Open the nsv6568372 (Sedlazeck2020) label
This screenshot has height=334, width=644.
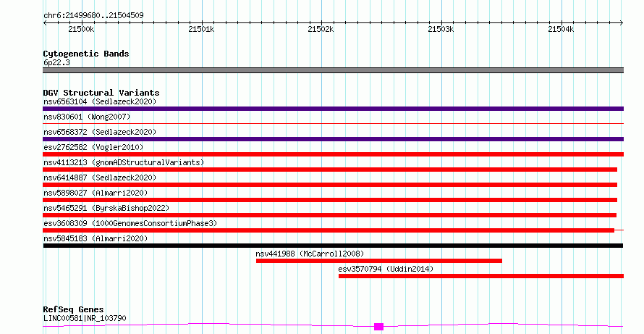100,132
